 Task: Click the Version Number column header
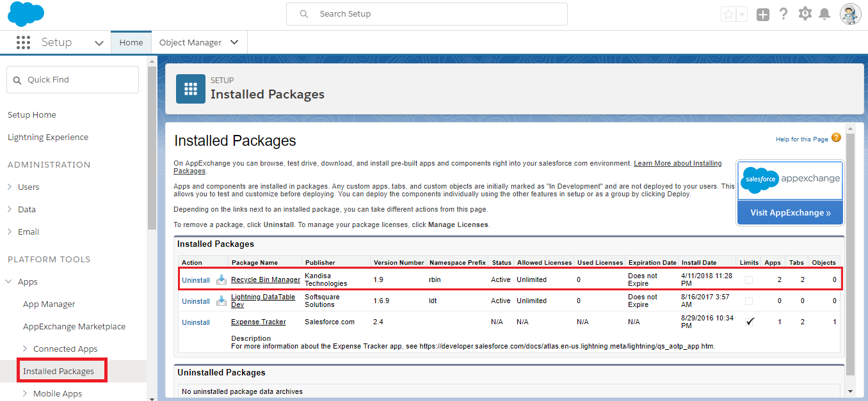[399, 262]
